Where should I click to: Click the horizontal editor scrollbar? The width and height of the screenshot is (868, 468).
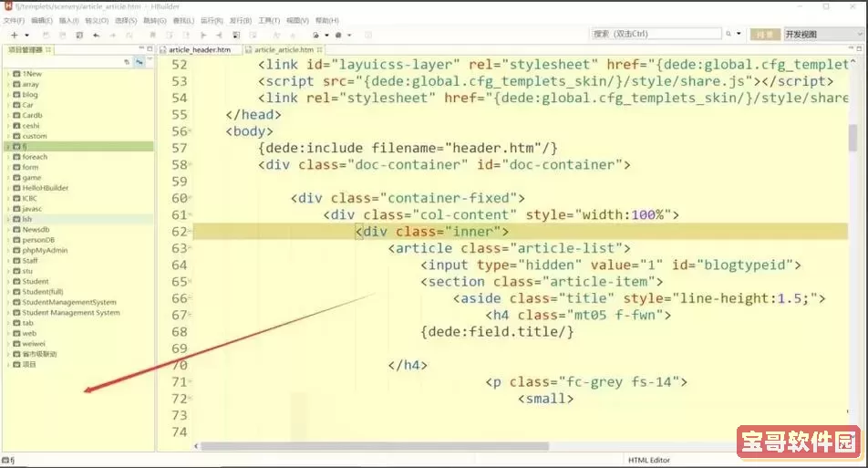click(375, 446)
